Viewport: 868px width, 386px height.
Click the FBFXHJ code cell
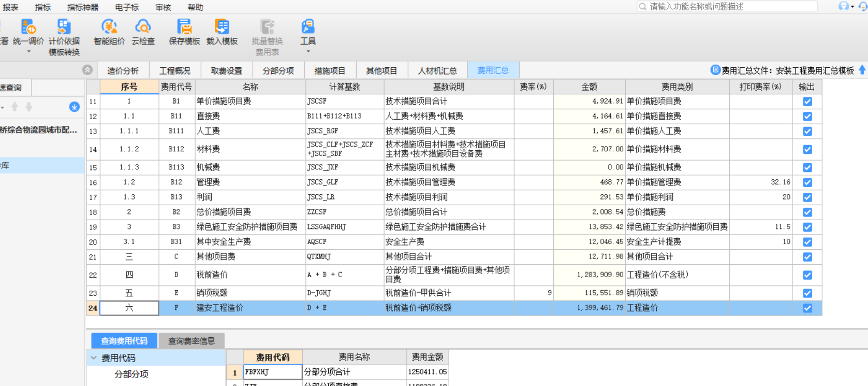tap(273, 372)
